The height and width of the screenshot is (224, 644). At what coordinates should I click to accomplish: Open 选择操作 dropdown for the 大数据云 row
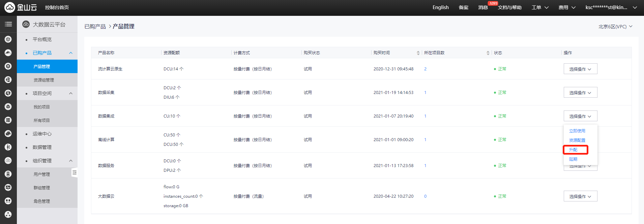pos(580,196)
